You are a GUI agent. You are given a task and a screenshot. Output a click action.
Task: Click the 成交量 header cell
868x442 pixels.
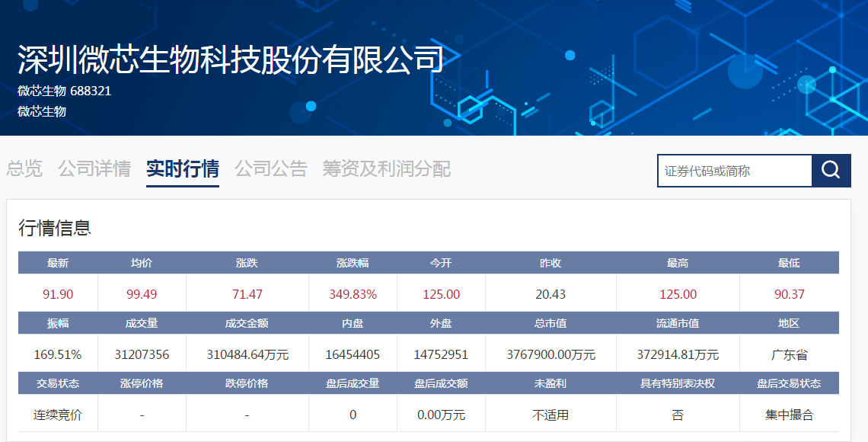pyautogui.click(x=142, y=323)
